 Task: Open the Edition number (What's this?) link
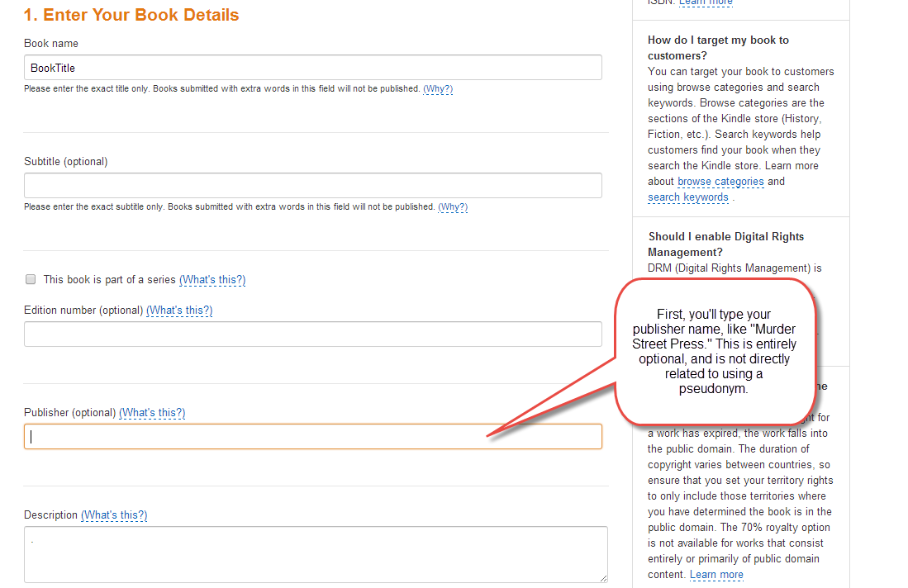point(179,311)
